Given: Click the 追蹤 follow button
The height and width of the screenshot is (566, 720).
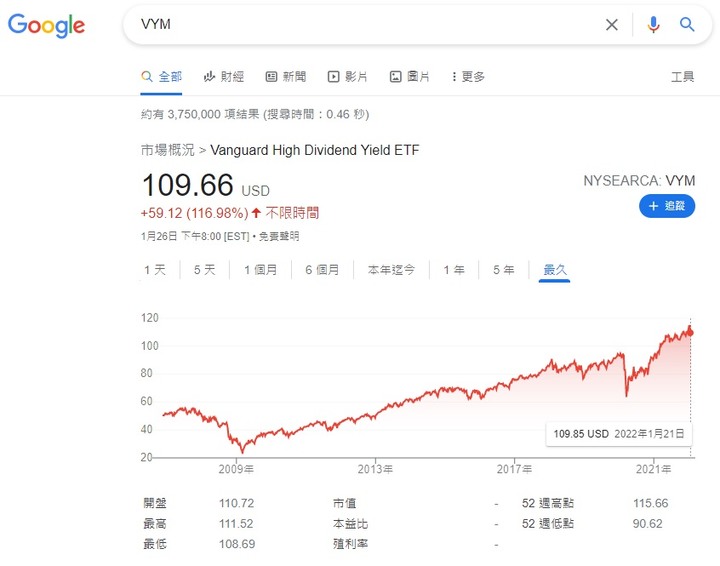Looking at the screenshot, I should (667, 206).
